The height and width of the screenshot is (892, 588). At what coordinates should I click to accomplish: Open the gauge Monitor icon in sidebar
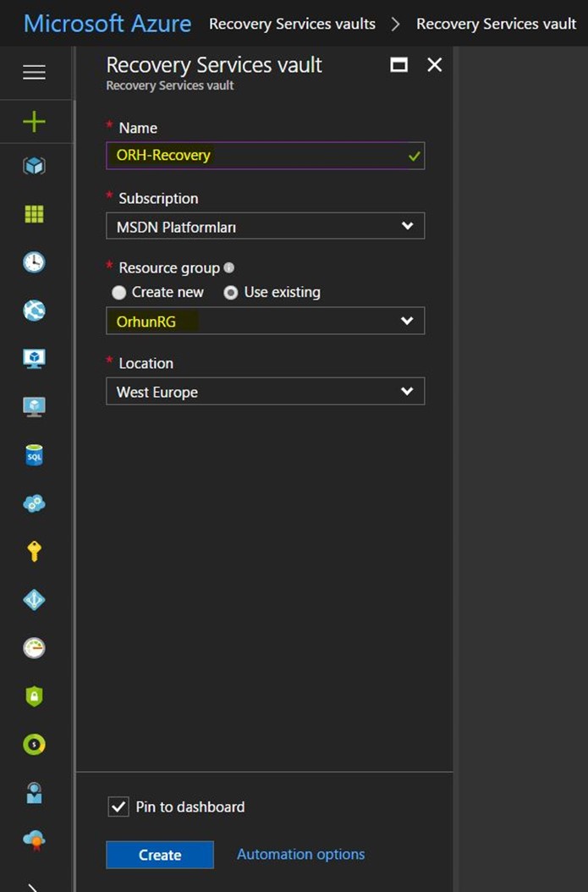point(34,647)
